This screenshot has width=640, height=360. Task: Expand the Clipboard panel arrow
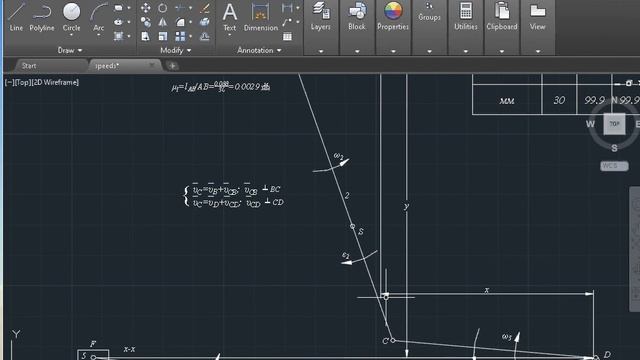point(502,51)
